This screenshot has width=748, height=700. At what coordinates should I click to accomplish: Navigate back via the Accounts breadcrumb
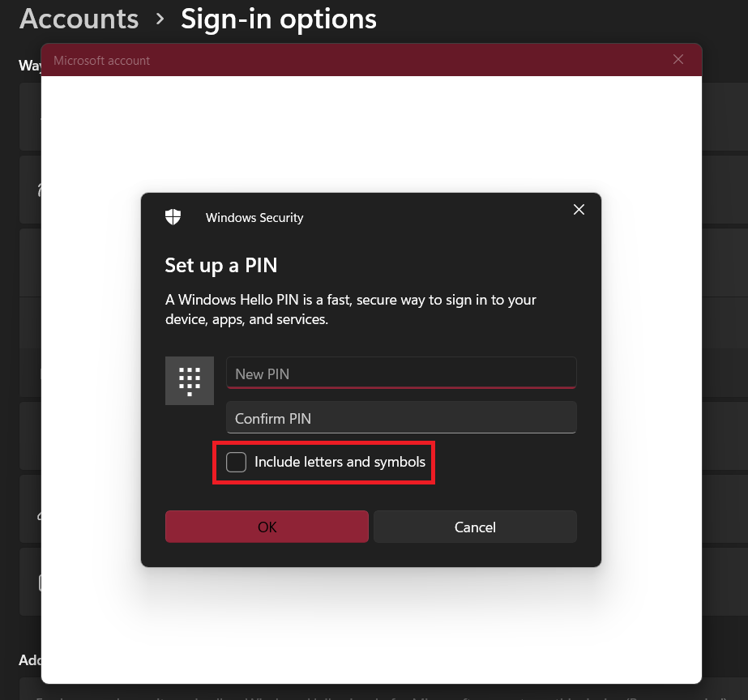pyautogui.click(x=79, y=18)
